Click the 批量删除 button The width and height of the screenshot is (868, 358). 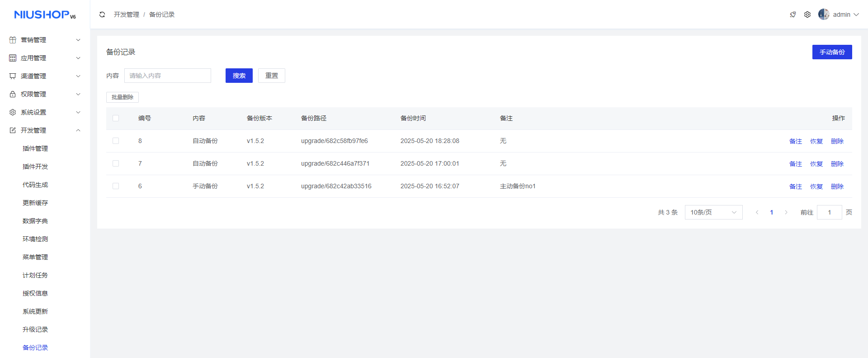[123, 97]
